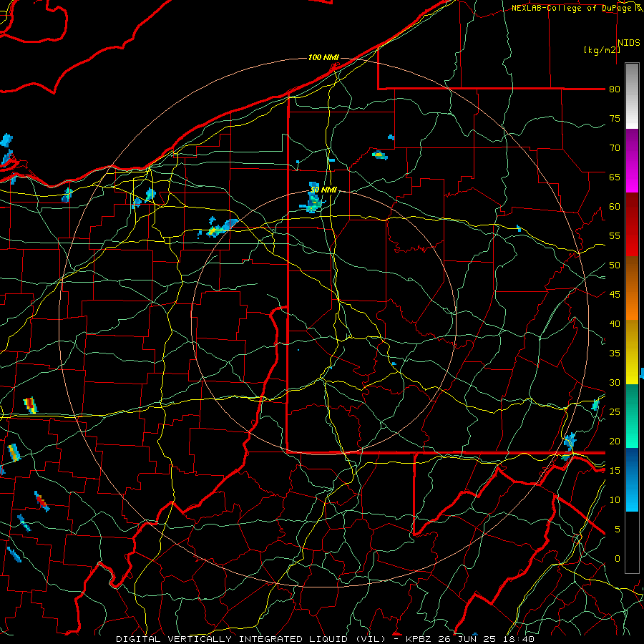
Task: Click the 65 value on the VIL scale
Action: (x=615, y=177)
